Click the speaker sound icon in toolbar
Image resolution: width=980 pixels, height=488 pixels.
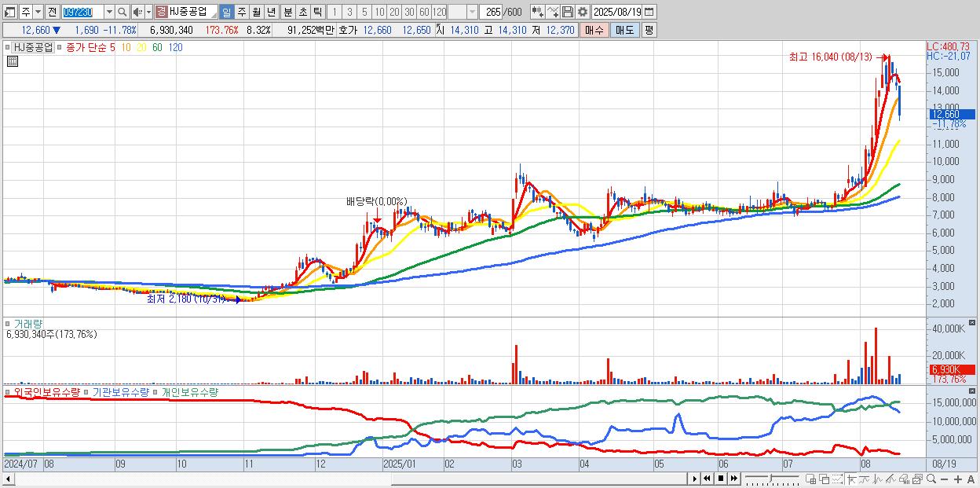coord(137,12)
